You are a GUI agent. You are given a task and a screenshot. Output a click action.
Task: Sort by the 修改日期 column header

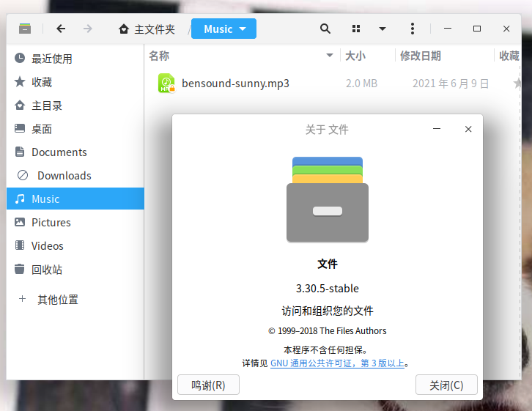click(x=445, y=56)
